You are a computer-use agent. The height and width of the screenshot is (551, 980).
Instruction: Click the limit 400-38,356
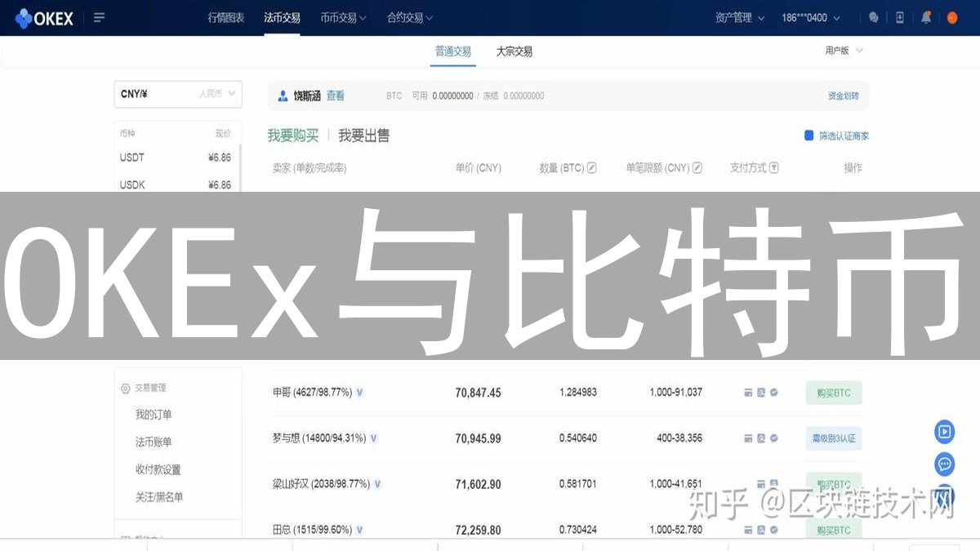(679, 438)
